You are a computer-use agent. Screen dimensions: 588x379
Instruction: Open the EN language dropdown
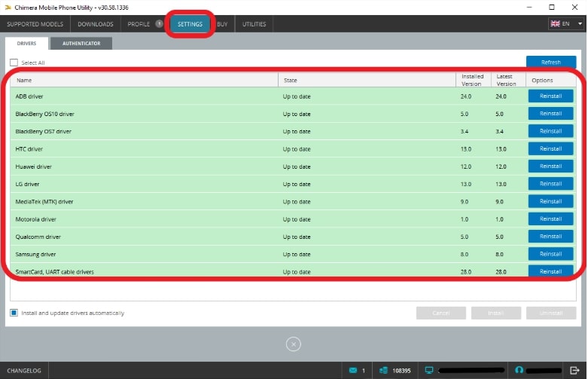[x=565, y=24]
